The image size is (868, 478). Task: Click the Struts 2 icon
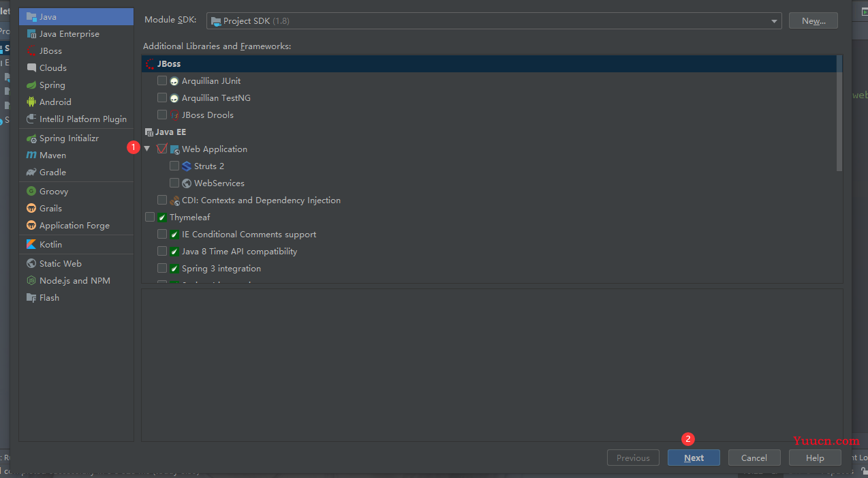pos(187,166)
